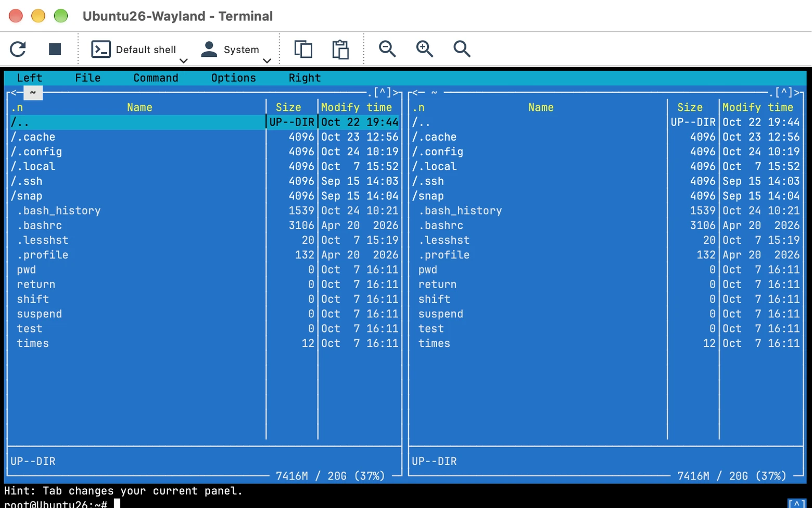Open the Right menu
Image resolution: width=812 pixels, height=508 pixels.
(304, 78)
